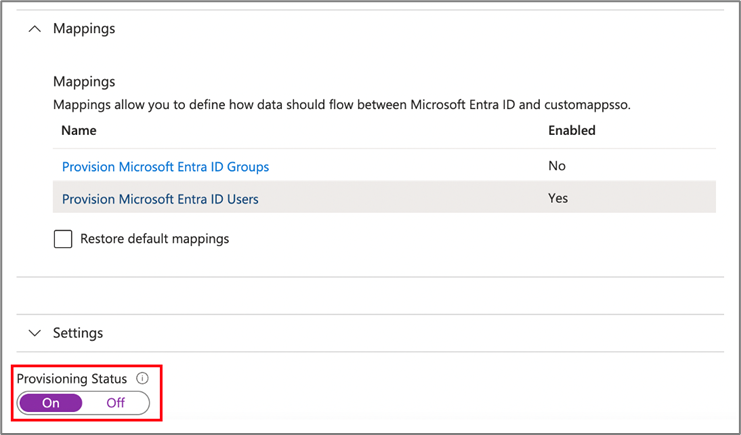Viewport: 741px width, 435px height.
Task: Expand the Settings section chevron
Action: (x=35, y=332)
